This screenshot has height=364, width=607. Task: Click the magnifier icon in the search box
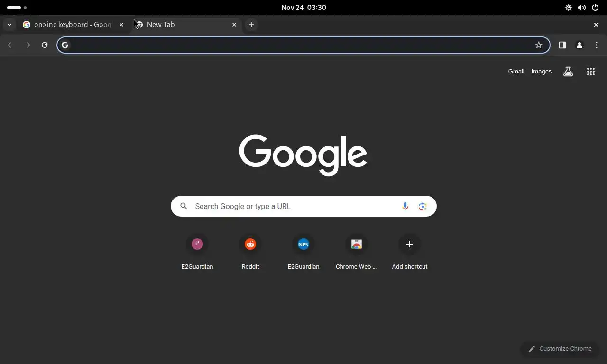[184, 206]
